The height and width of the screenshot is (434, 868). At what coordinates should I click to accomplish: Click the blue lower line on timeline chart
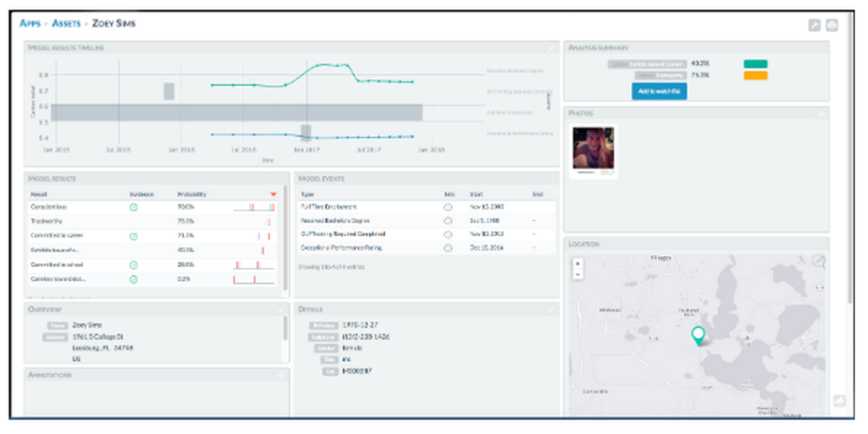(312, 135)
